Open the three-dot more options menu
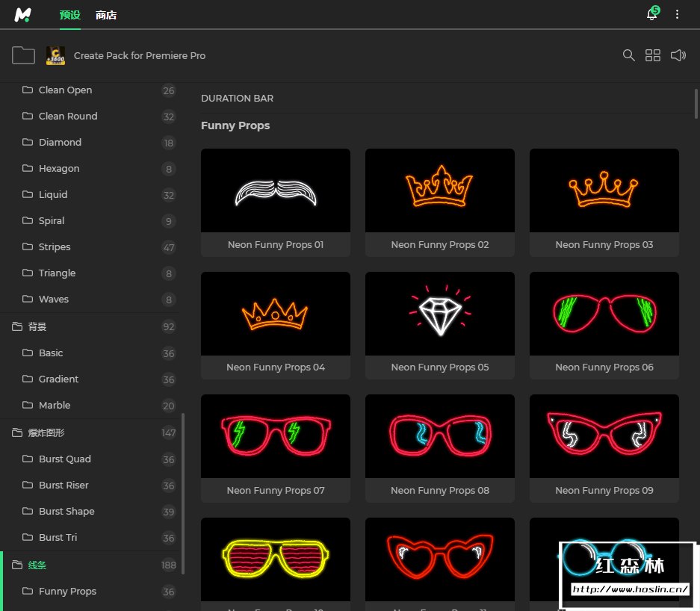The height and width of the screenshot is (611, 700). [678, 14]
